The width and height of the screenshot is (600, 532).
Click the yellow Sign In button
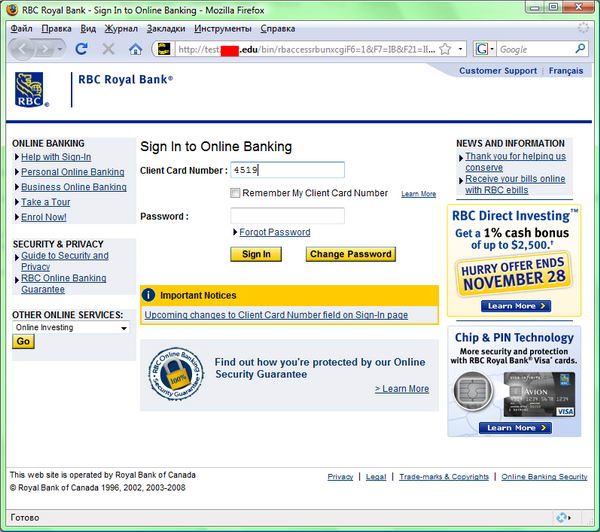(x=256, y=254)
